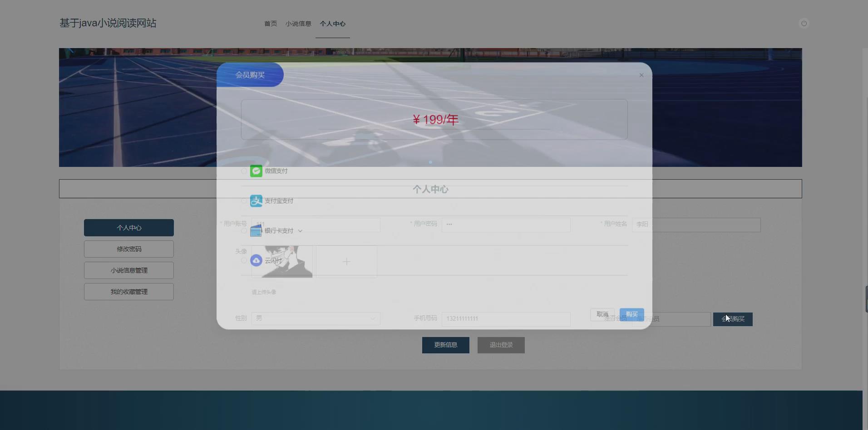Click the 购买 purchase button
The image size is (868, 430).
click(x=632, y=314)
